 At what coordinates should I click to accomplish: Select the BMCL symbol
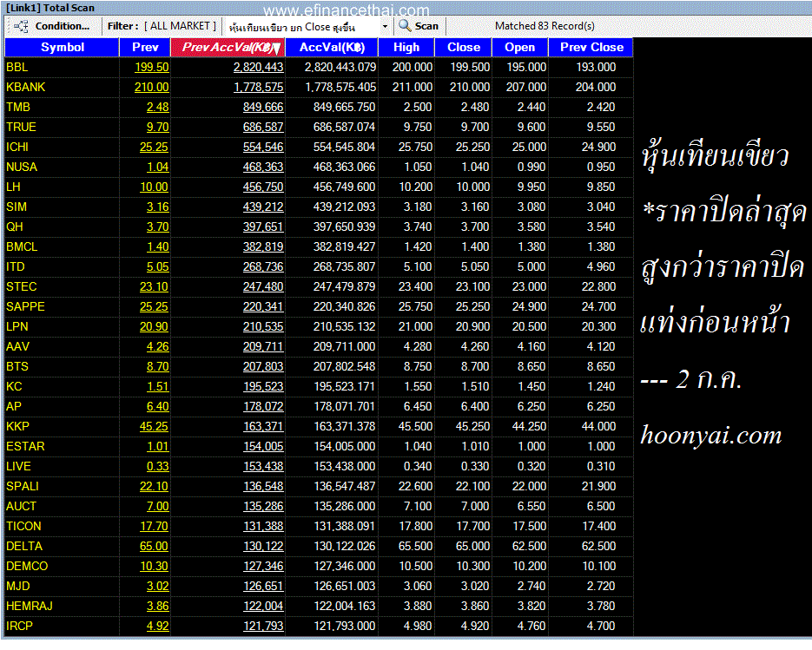[x=22, y=246]
